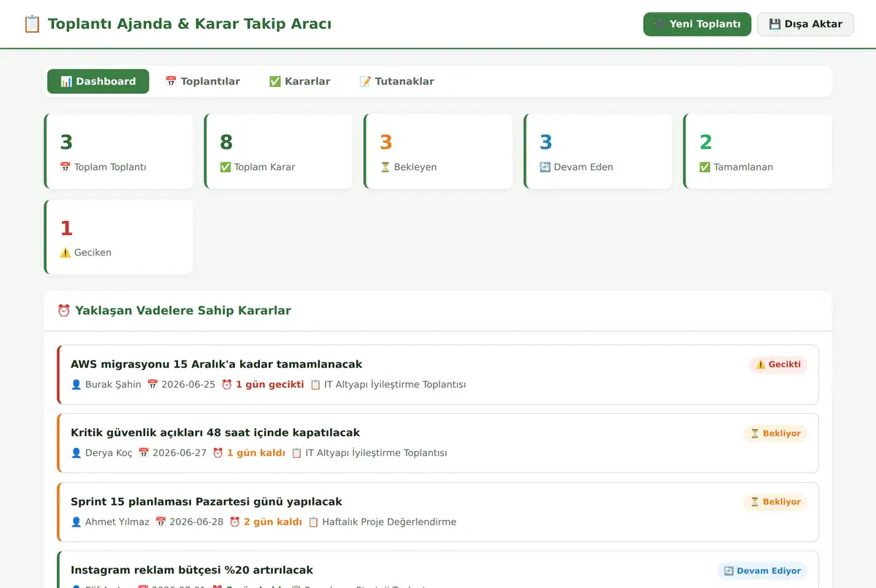Viewport: 876px width, 588px height.
Task: Click the alarm clock icon before "1 gün gecikti"
Action: (226, 384)
